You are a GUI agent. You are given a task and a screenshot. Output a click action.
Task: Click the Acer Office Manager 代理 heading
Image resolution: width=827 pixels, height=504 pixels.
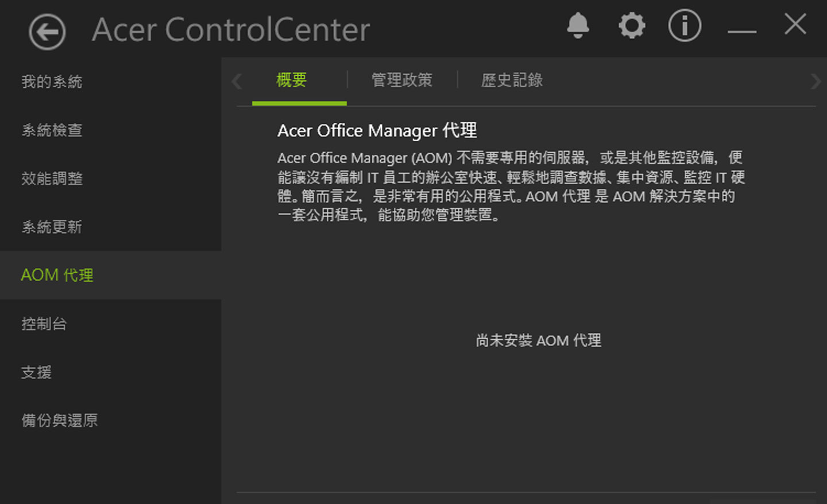click(x=377, y=130)
